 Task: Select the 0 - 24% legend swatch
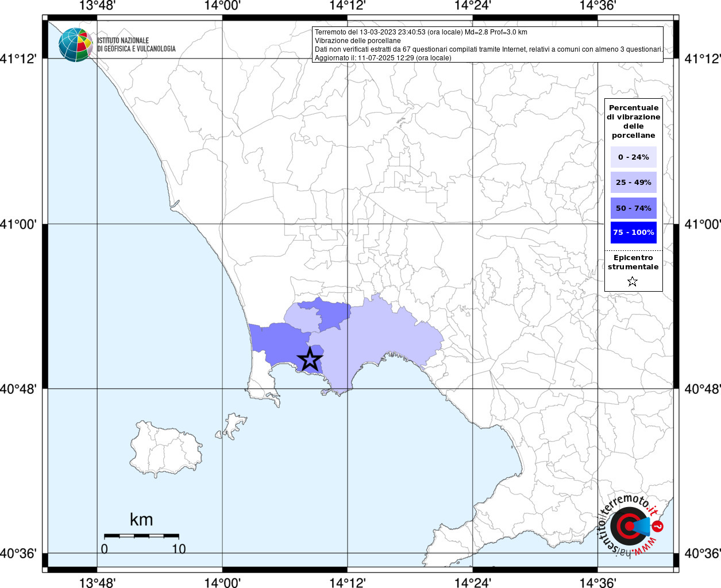point(634,157)
